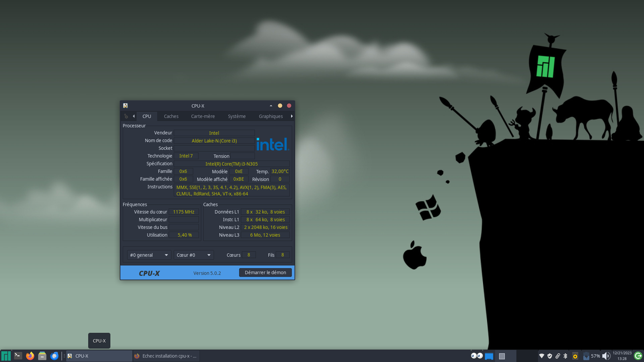The image size is (644, 362).
Task: Open the shield security tray icon
Action: pyautogui.click(x=550, y=356)
